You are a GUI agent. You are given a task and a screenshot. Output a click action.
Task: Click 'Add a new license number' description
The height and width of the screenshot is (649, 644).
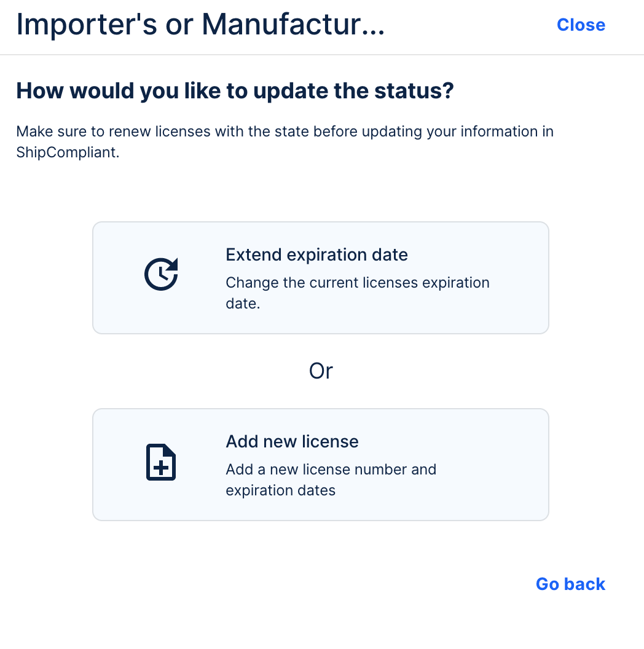tap(331, 470)
